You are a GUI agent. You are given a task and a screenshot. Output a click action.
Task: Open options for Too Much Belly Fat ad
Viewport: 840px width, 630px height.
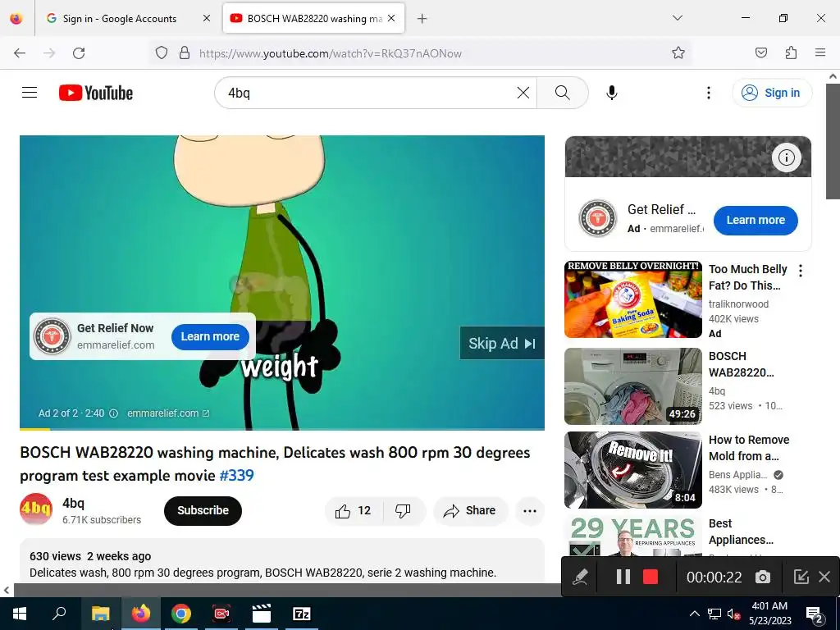pos(801,271)
